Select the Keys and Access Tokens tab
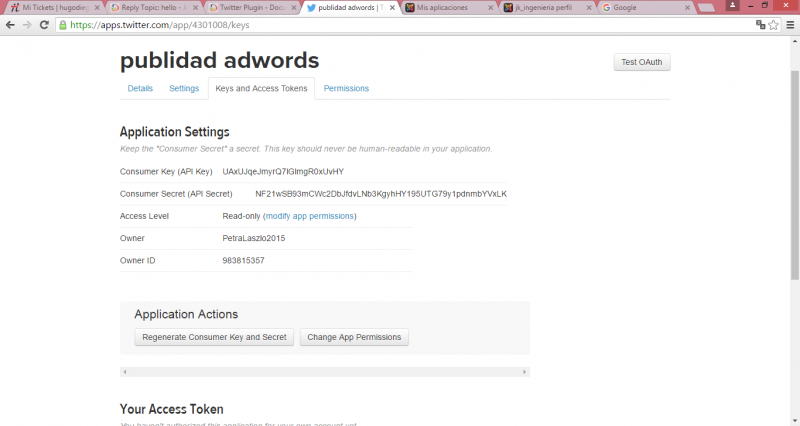The height and width of the screenshot is (426, 800). 261,88
